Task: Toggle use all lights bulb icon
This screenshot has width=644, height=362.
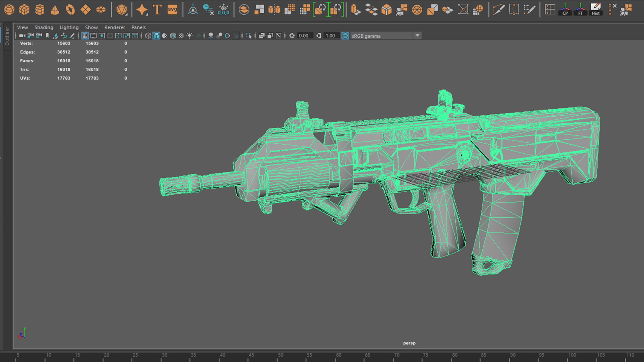Action: pyautogui.click(x=189, y=36)
